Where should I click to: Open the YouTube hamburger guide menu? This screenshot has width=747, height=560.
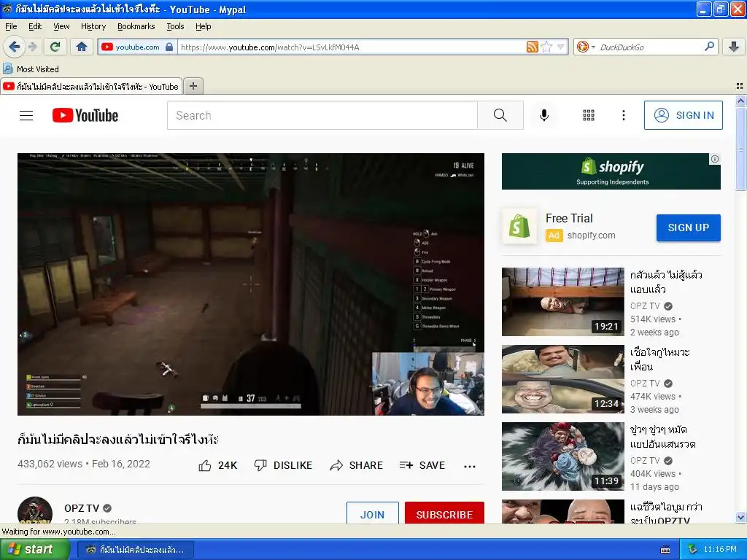pyautogui.click(x=26, y=115)
